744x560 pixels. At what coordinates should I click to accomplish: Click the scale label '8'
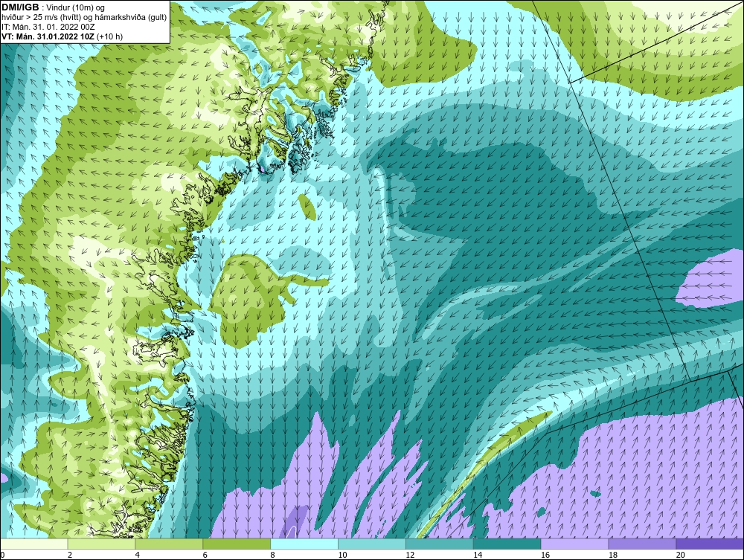tap(273, 555)
